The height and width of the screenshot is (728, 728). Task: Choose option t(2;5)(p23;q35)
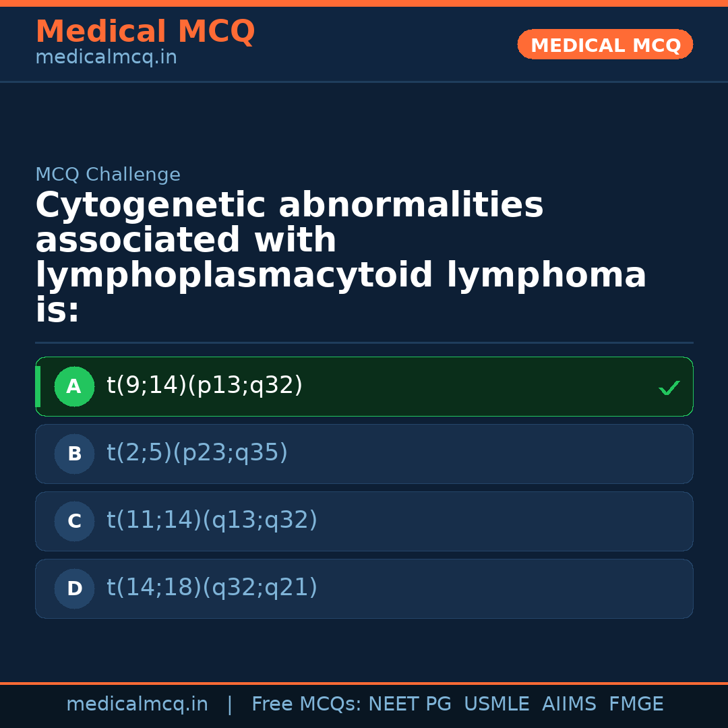(x=198, y=454)
